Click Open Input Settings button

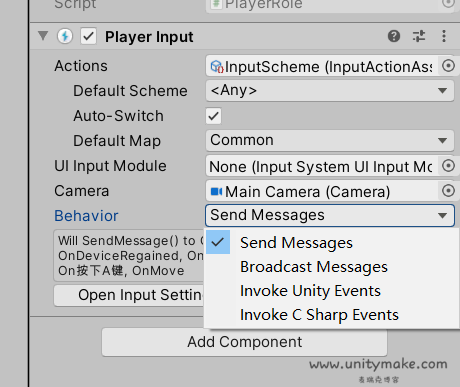click(129, 295)
